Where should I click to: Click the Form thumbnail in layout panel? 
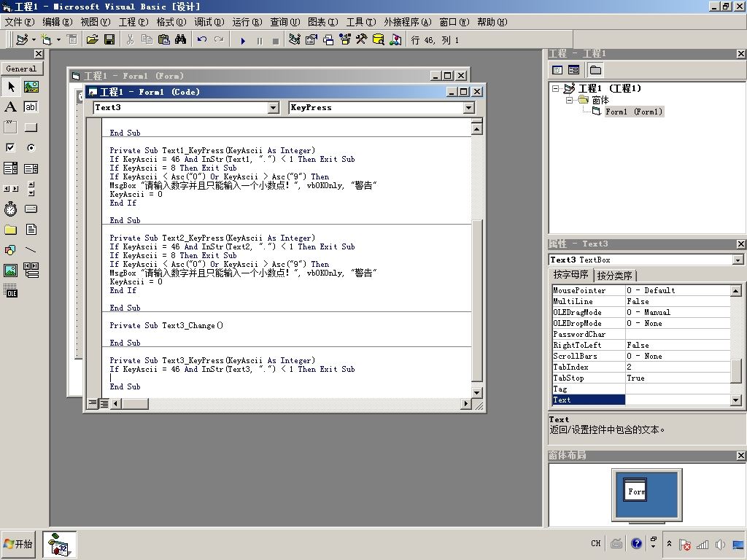pos(635,491)
